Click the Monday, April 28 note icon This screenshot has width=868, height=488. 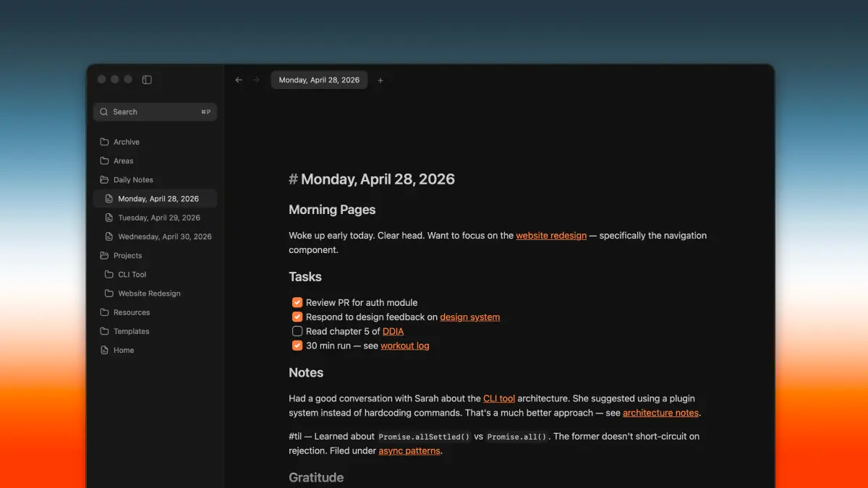[x=109, y=199]
